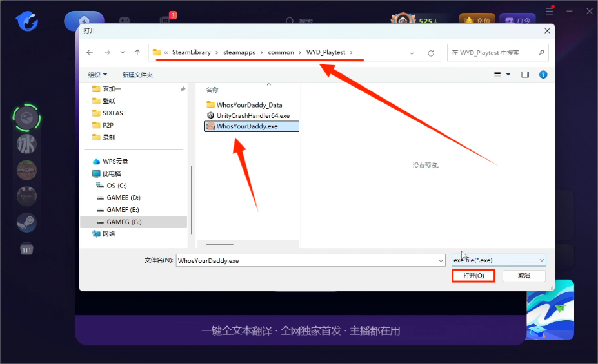Open the WhosYourDaddy_Data folder
This screenshot has width=598, height=364.
coord(244,105)
